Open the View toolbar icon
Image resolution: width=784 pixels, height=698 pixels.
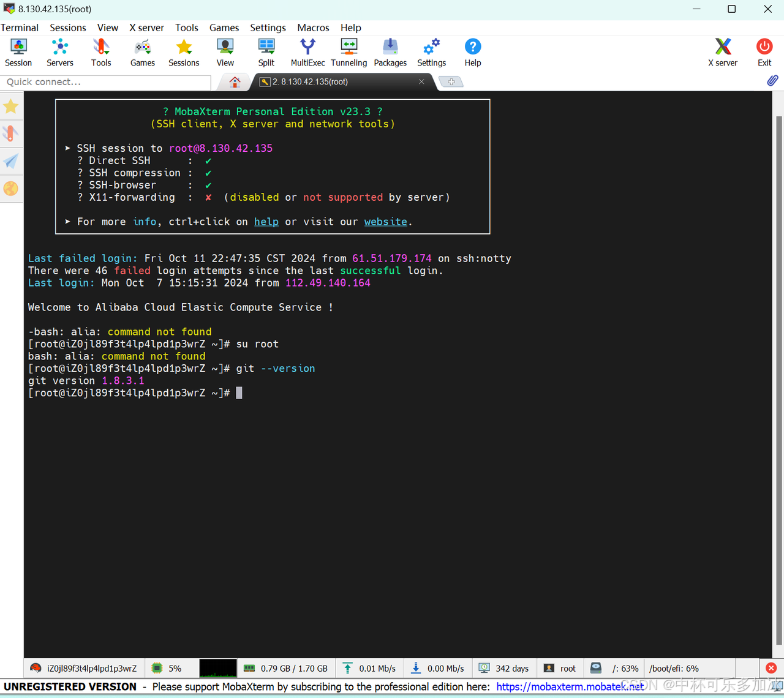225,53
